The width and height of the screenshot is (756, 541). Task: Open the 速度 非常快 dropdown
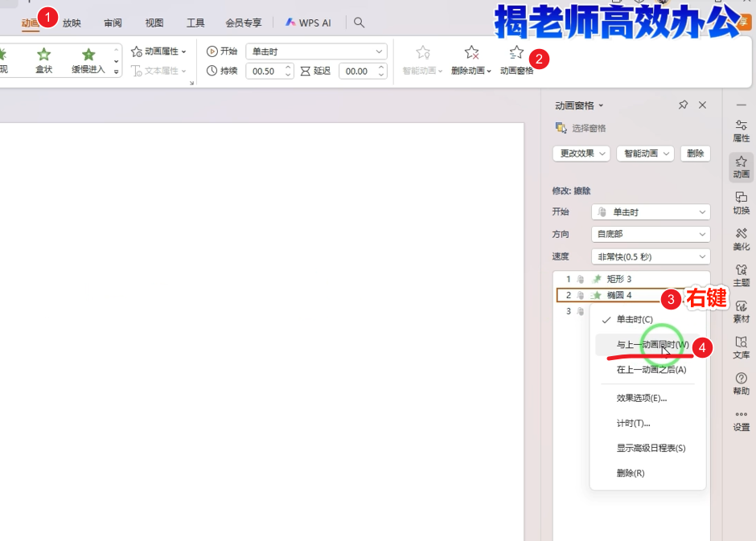pyautogui.click(x=650, y=256)
